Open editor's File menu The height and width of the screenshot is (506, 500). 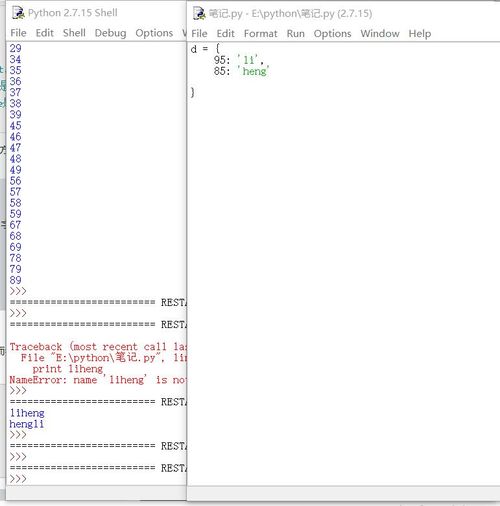199,34
